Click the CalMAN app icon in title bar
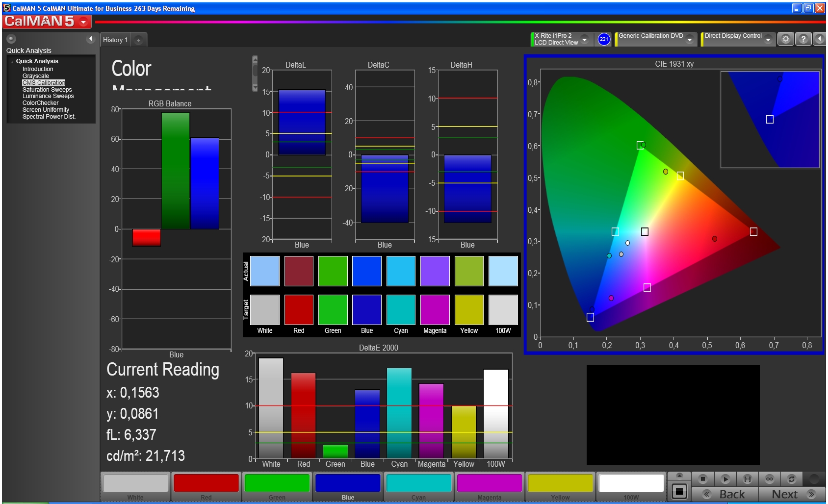The width and height of the screenshot is (828, 504). 7,8
